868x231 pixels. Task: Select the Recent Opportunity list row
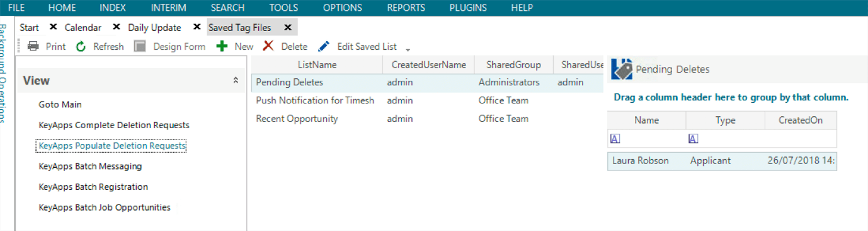click(x=427, y=119)
